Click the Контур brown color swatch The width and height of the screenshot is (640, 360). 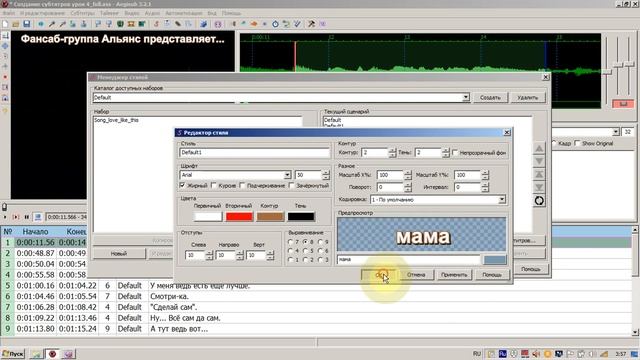(270, 216)
